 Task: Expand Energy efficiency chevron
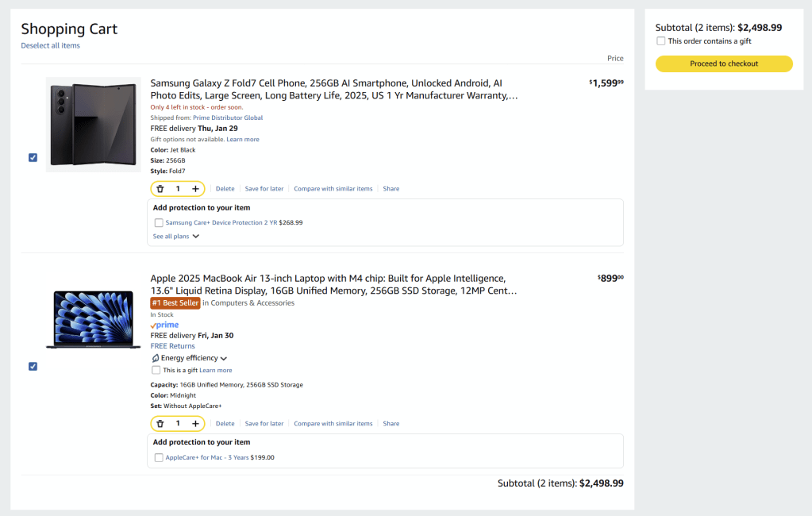(x=224, y=359)
